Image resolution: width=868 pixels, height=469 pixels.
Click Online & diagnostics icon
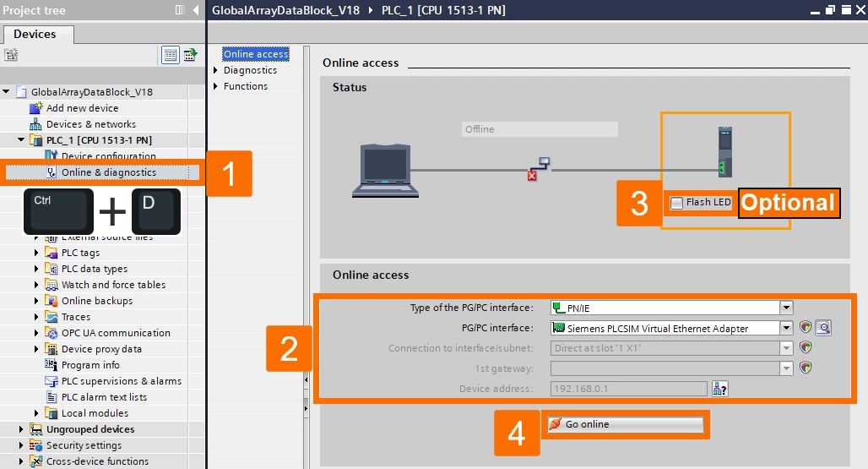51,172
